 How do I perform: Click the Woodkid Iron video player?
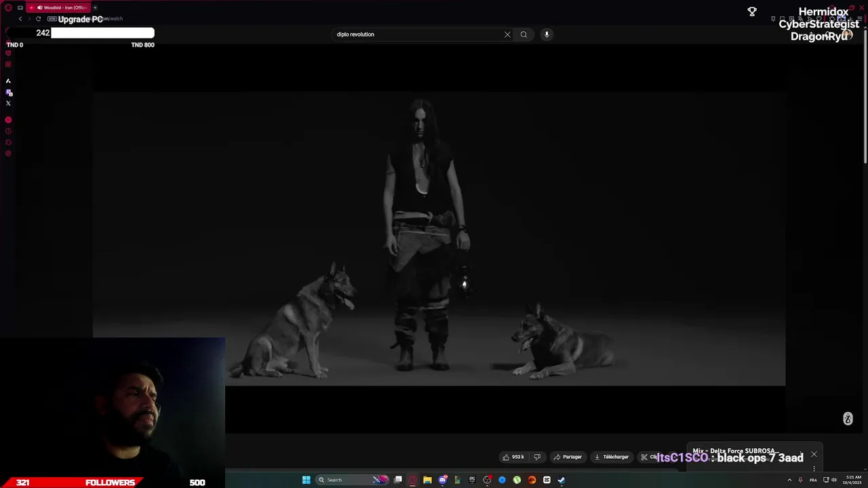coord(439,239)
